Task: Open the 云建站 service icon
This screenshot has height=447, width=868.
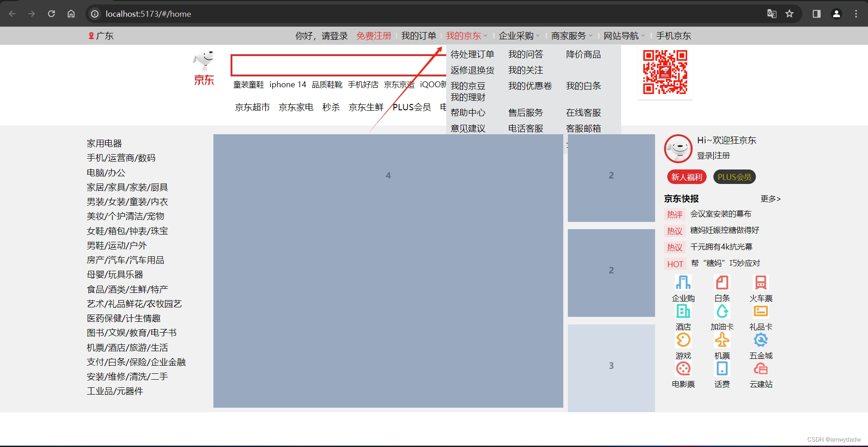Action: (x=761, y=369)
